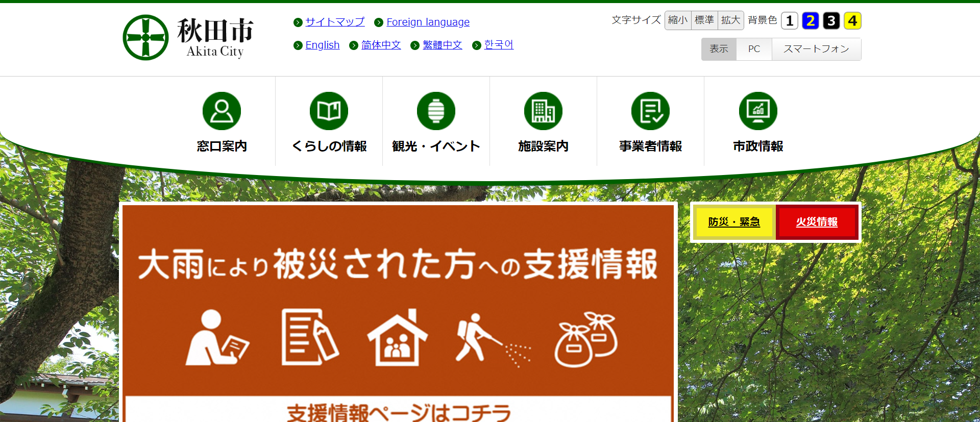The width and height of the screenshot is (980, 422).
Task: Open the Foreign language link
Action: point(428,22)
